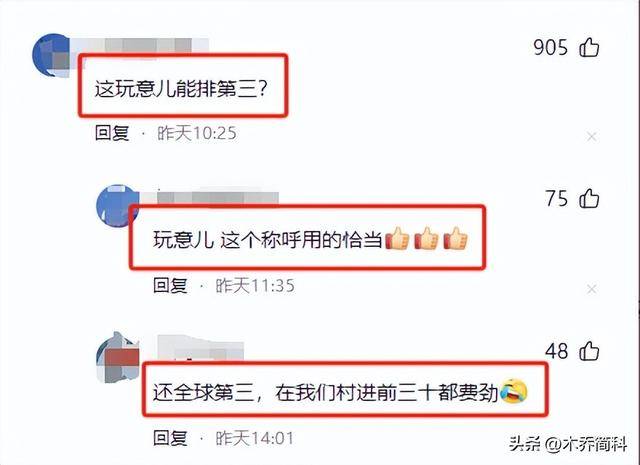
Task: Tap thumbs-up icon beside 75 count
Action: (x=589, y=199)
